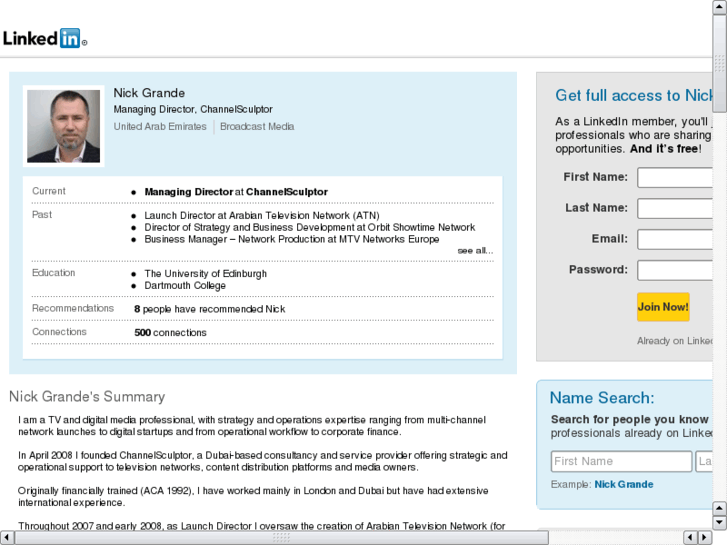Click the horizontal scrollbar thumb
The height and width of the screenshot is (545, 727).
tap(281, 538)
